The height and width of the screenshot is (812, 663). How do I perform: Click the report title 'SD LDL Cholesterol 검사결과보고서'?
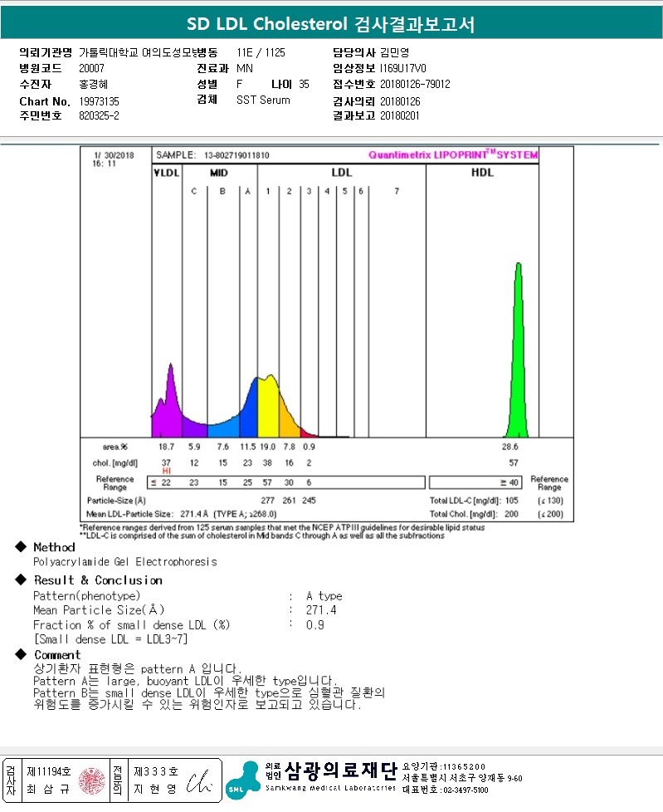pyautogui.click(x=331, y=24)
